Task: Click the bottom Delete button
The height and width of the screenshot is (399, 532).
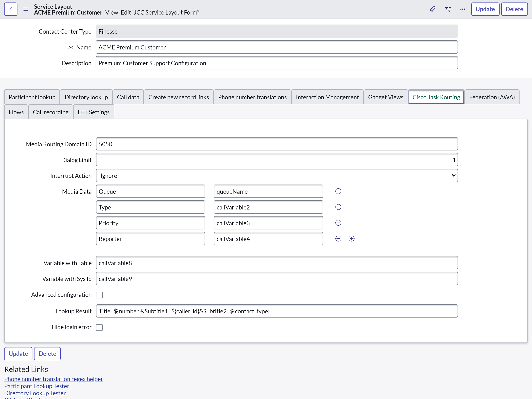Action: 47,353
